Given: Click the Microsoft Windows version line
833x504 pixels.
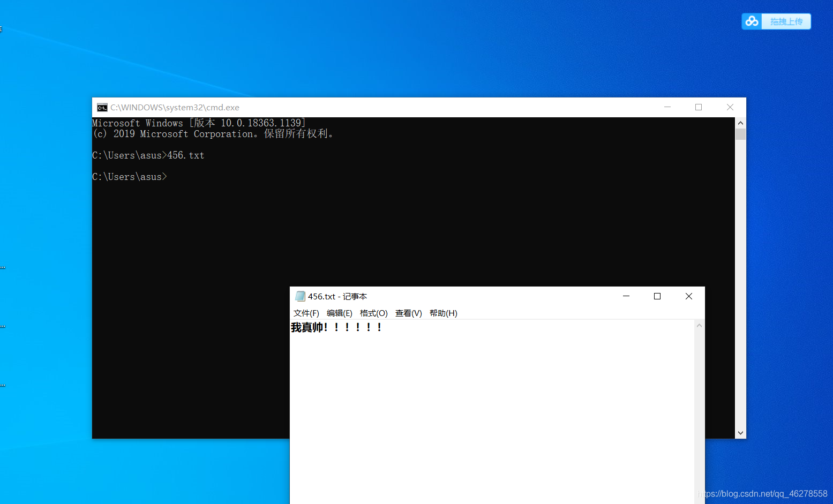Looking at the screenshot, I should tap(199, 123).
